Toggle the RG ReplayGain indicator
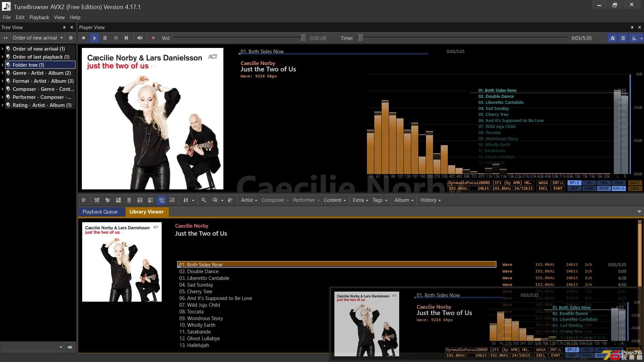The width and height of the screenshot is (644, 362). [x=589, y=183]
